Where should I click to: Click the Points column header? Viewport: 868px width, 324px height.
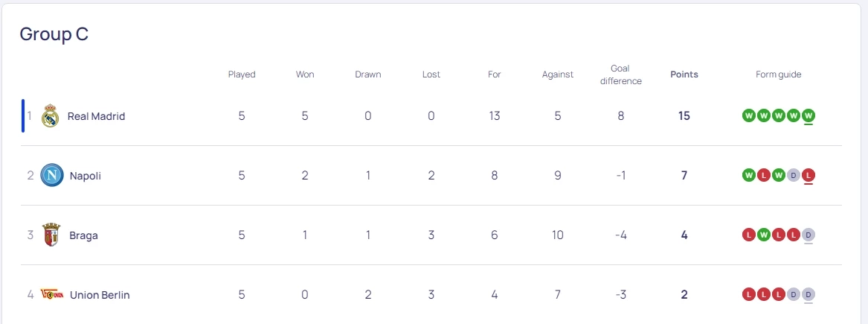684,74
